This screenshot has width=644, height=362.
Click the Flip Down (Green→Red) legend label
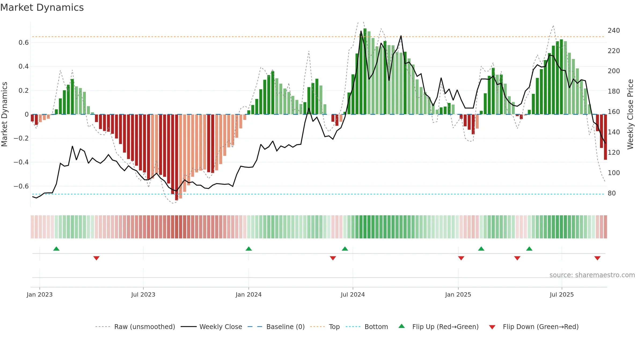(x=541, y=327)
